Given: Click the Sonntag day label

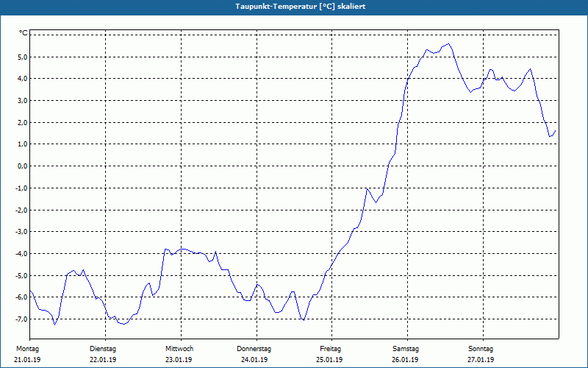Looking at the screenshot, I should point(481,349).
